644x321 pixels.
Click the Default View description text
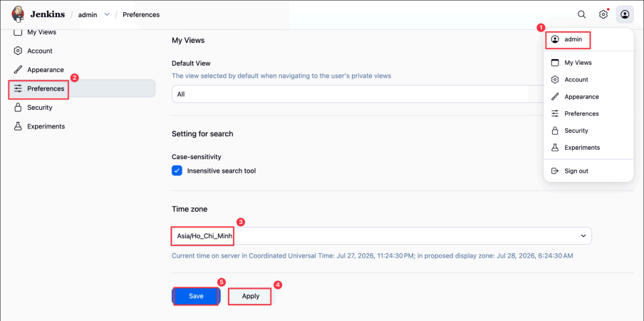click(281, 76)
